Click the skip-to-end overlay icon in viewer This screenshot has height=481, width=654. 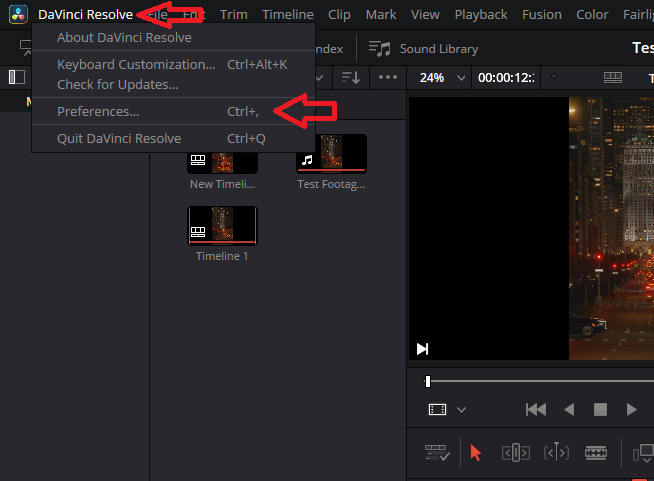tap(422, 348)
